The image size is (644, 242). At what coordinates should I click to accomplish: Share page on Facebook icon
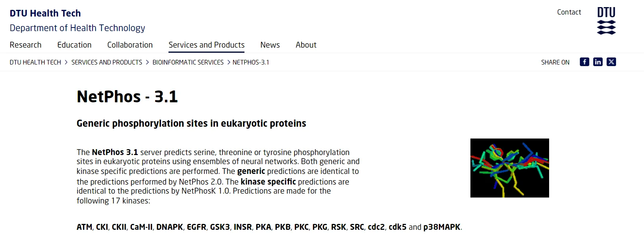pos(584,62)
